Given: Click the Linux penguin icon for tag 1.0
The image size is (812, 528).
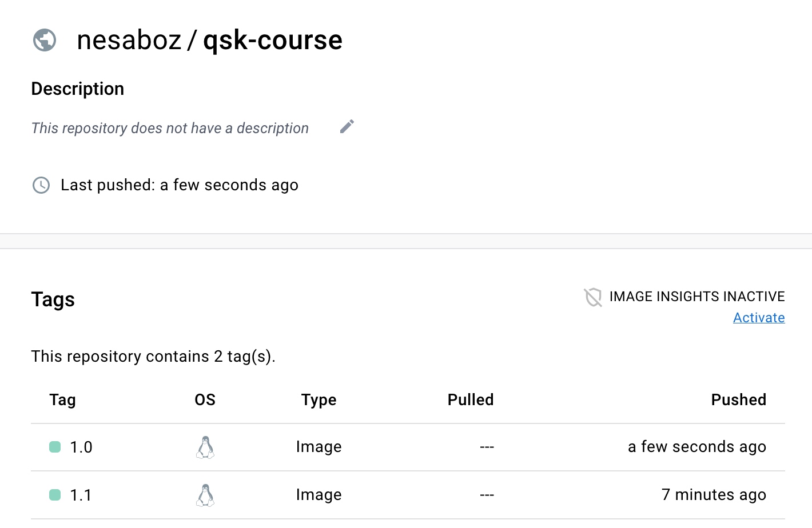Looking at the screenshot, I should point(205,447).
